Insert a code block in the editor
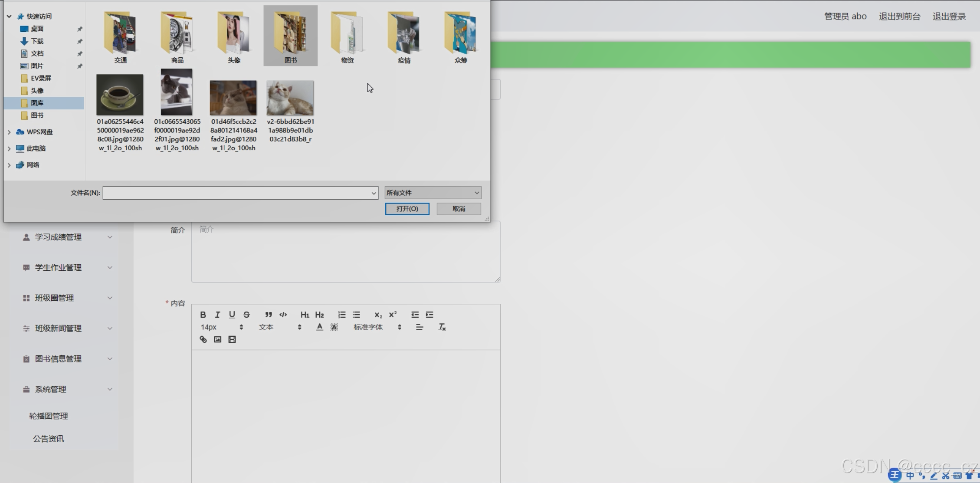Image resolution: width=980 pixels, height=483 pixels. pyautogui.click(x=283, y=315)
